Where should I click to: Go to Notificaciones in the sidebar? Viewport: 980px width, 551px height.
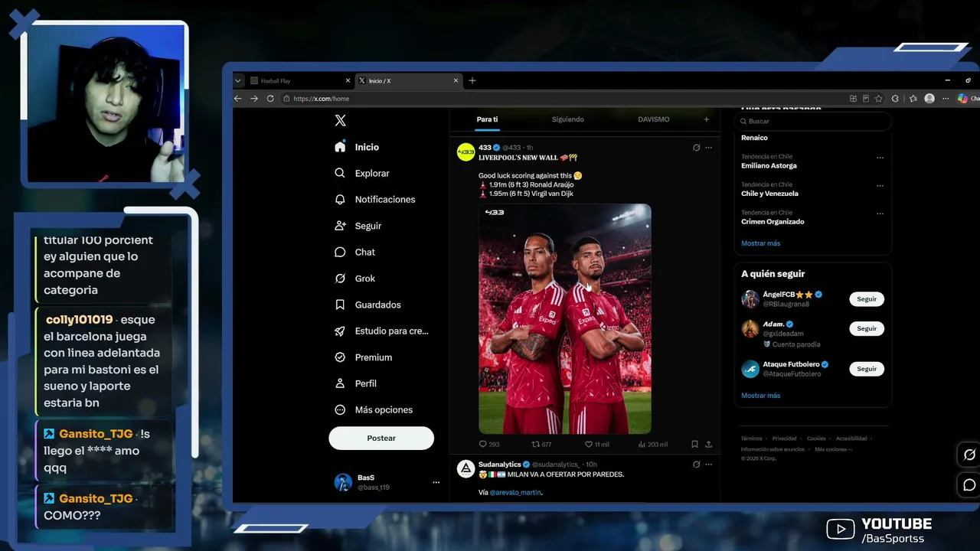(x=375, y=200)
